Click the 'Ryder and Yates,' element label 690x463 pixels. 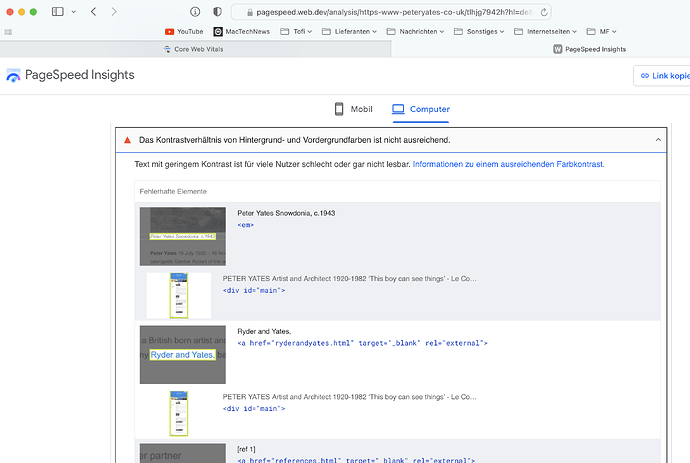pyautogui.click(x=264, y=331)
